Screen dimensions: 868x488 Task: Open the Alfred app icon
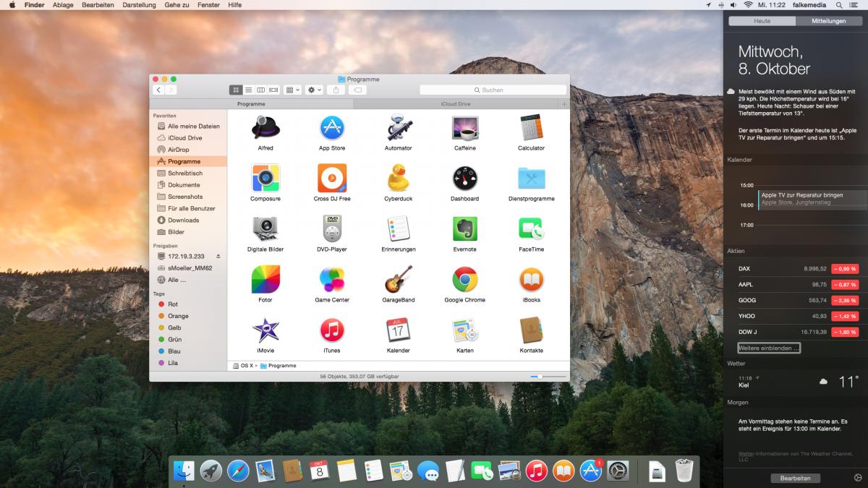click(x=265, y=128)
